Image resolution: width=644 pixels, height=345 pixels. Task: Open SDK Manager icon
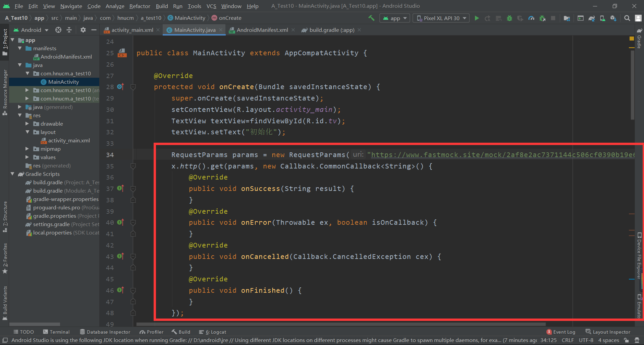tap(613, 18)
